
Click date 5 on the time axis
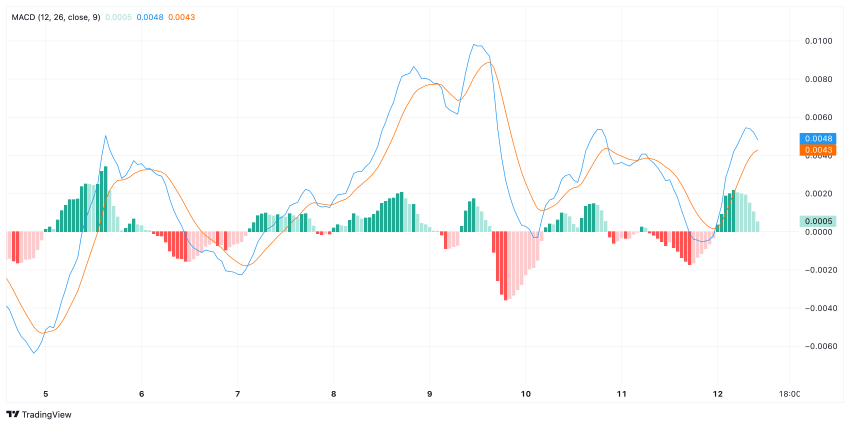pos(46,395)
